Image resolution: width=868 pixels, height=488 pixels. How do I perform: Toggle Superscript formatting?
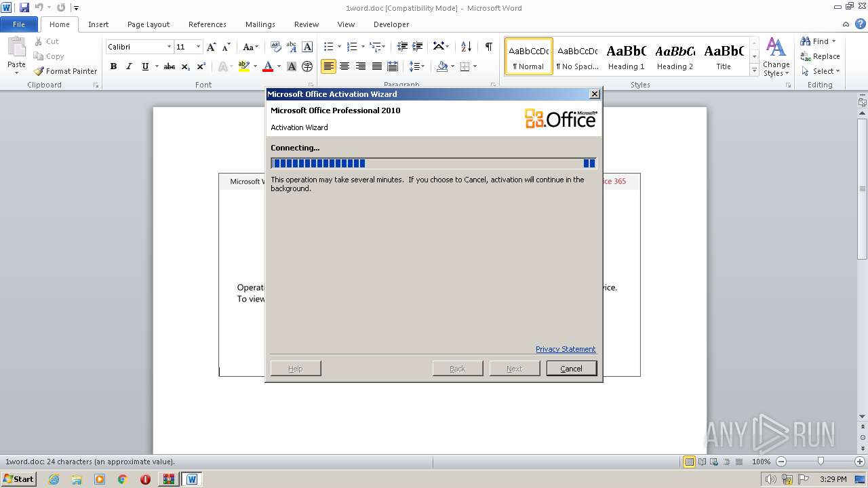click(x=201, y=66)
